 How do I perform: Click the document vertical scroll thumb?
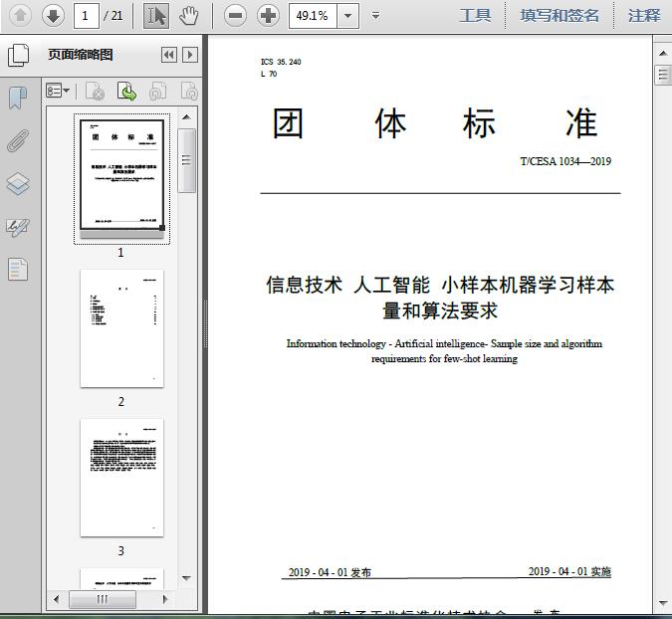tap(663, 75)
